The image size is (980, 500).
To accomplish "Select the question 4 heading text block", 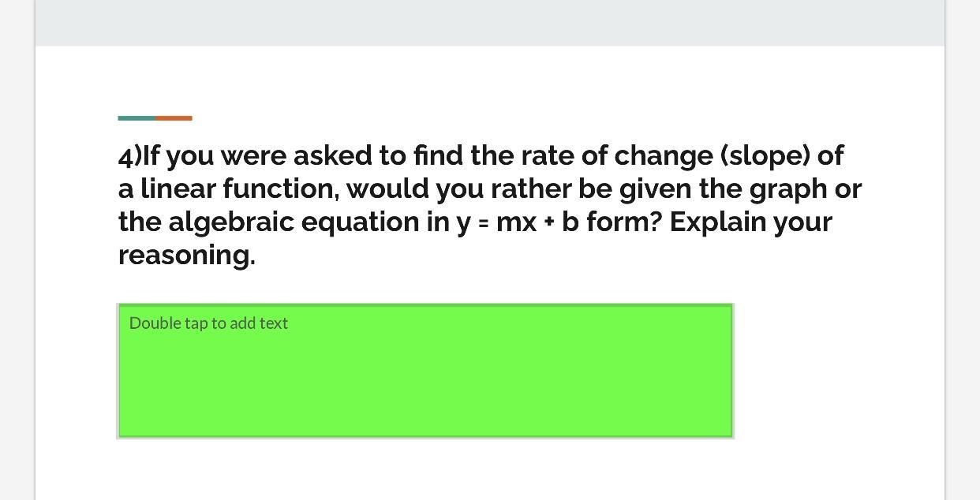I will pyautogui.click(x=490, y=205).
